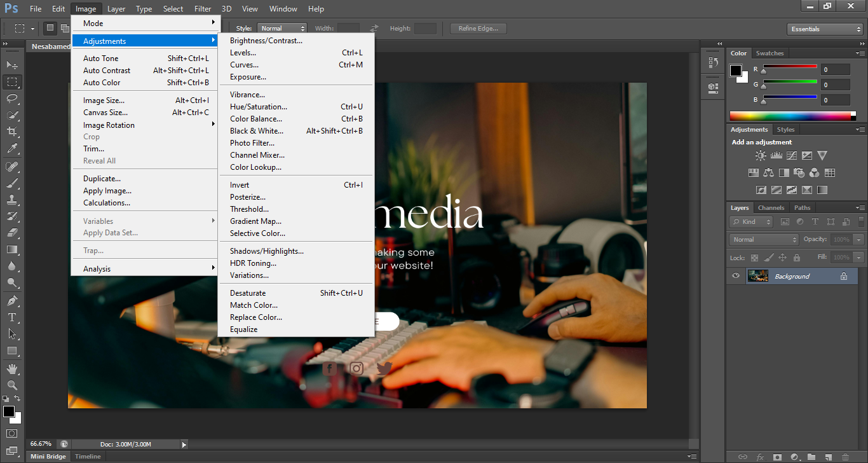Expand the Kind layer filter dropdown

click(751, 222)
